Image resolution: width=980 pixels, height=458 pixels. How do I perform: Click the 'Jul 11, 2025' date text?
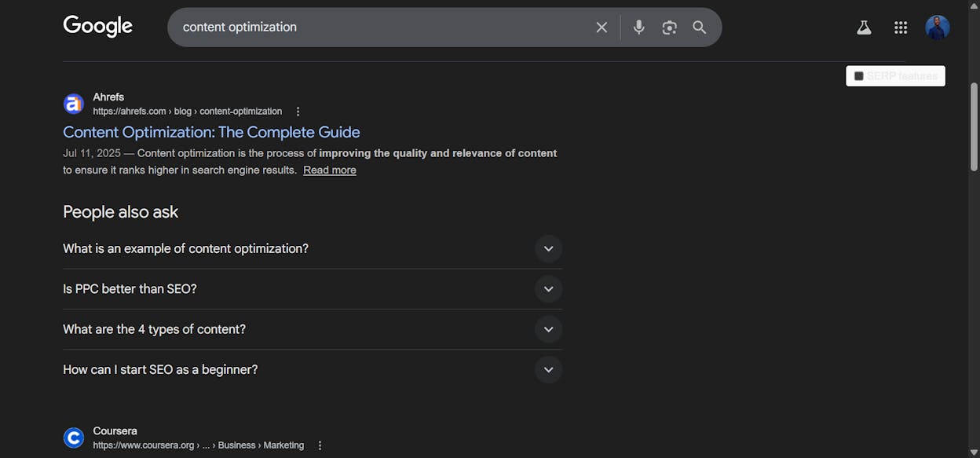point(92,153)
